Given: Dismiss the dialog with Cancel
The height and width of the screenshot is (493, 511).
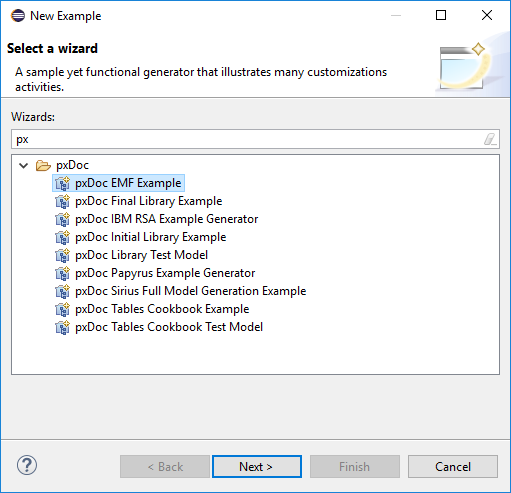Looking at the screenshot, I should [453, 466].
